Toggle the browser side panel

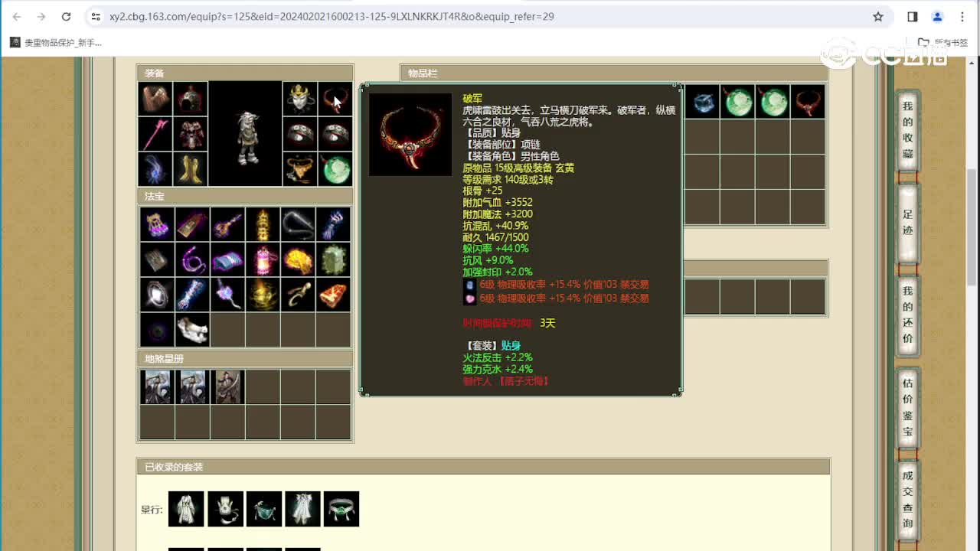913,16
